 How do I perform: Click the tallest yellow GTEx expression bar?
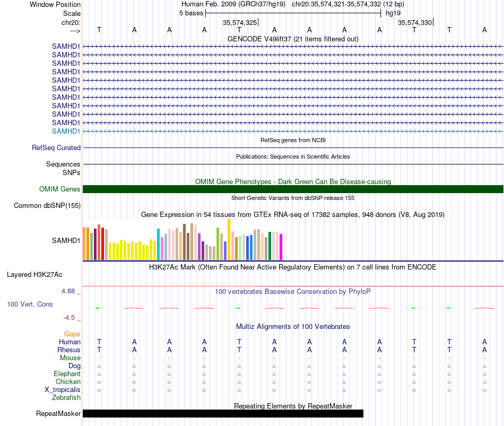[229, 239]
